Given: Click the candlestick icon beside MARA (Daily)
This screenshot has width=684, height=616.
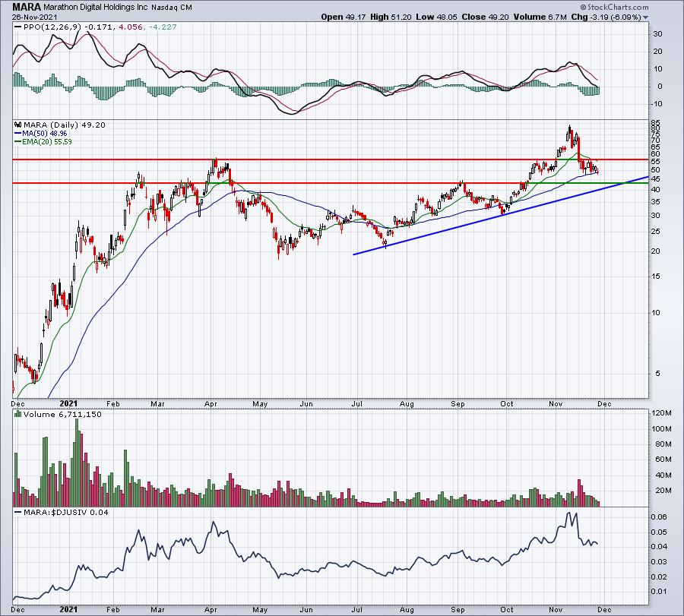Looking at the screenshot, I should point(18,125).
